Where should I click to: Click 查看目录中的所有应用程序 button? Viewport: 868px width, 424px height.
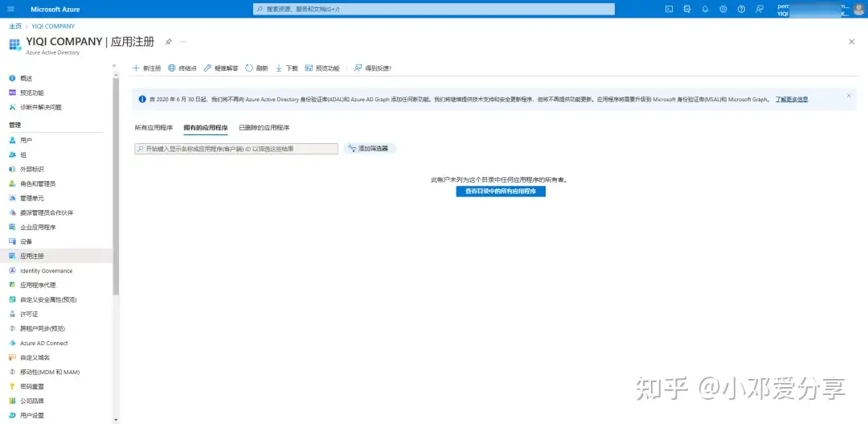[x=501, y=191]
